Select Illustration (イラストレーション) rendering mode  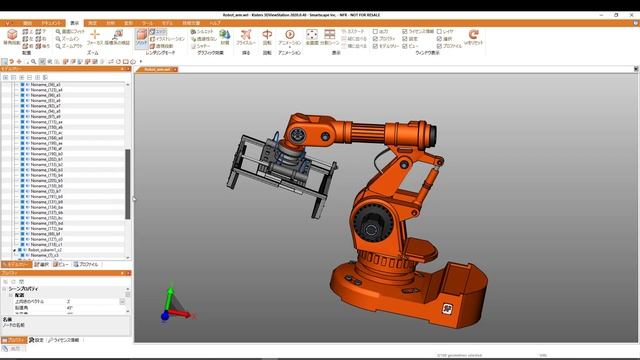click(x=167, y=39)
